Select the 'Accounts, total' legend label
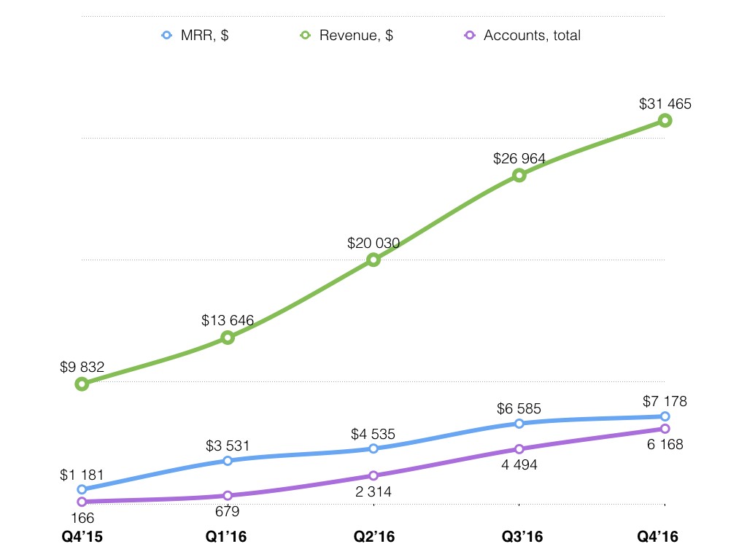Image resolution: width=747 pixels, height=560 pixels. click(x=532, y=35)
